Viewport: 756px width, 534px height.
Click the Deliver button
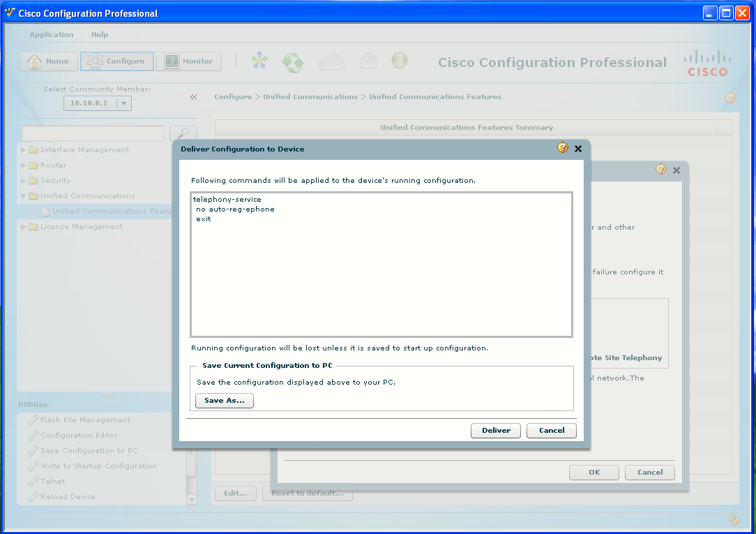point(495,430)
